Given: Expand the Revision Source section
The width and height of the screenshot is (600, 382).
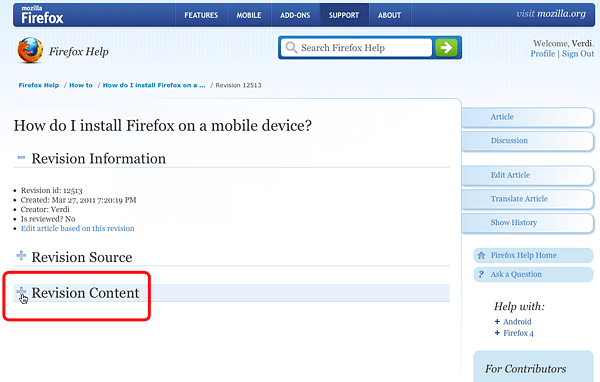Looking at the screenshot, I should (x=21, y=255).
